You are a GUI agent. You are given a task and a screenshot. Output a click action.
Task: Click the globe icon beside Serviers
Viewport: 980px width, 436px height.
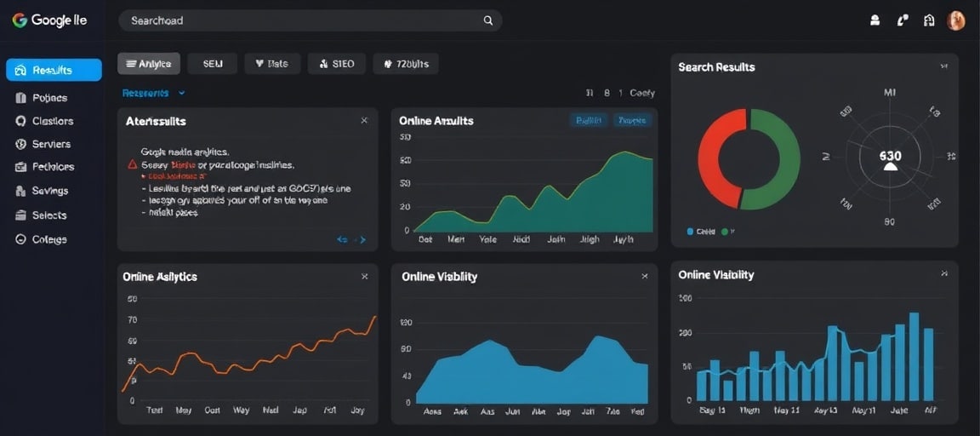(x=20, y=144)
